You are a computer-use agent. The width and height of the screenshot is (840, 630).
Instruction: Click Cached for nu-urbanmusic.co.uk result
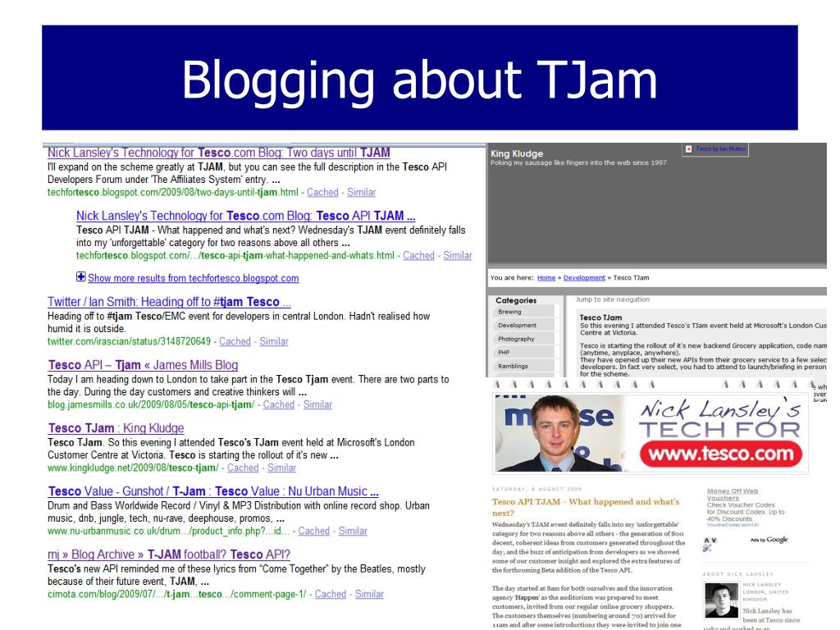click(x=314, y=531)
